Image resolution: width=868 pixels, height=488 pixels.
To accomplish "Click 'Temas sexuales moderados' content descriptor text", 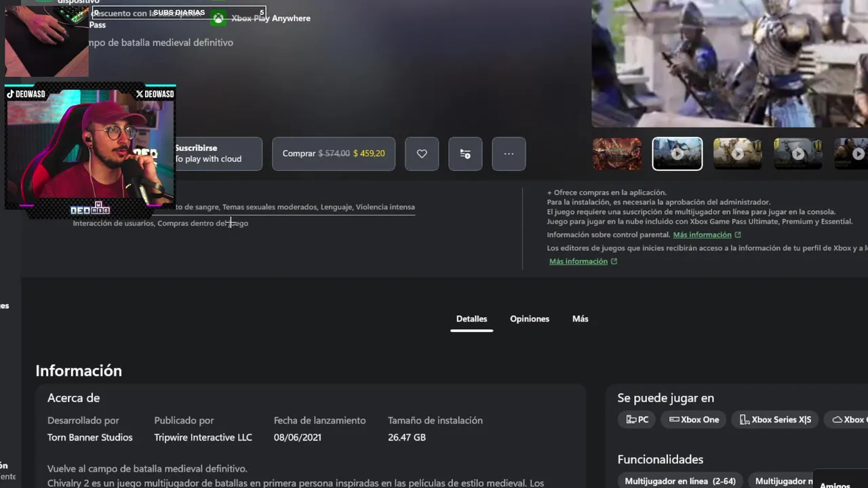I will point(270,207).
